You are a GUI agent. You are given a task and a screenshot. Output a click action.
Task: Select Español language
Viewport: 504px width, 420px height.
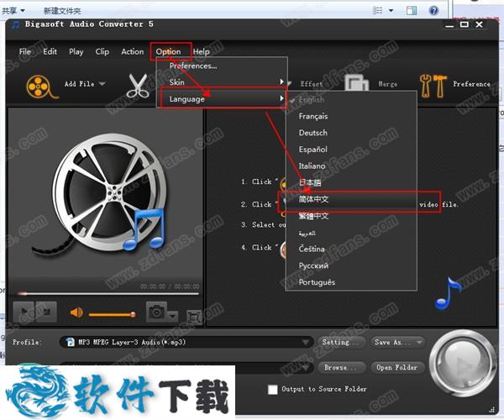click(351, 150)
